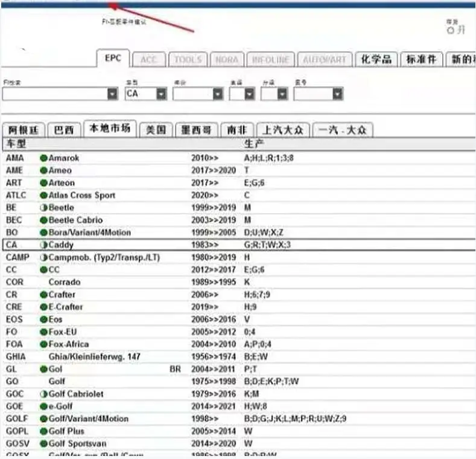
Task: Expand the FI search dropdown arrow
Action: coord(112,94)
